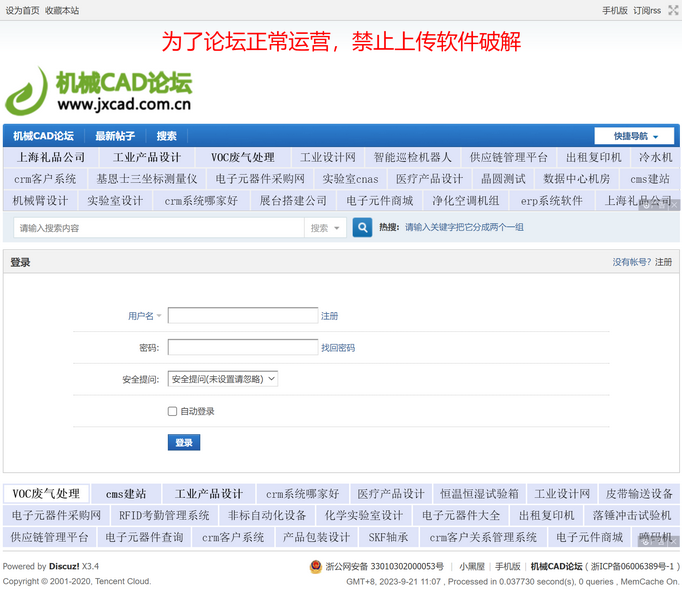Toggle the widescreen icon beside 订阅rss
Image resolution: width=682 pixels, height=600 pixels.
click(x=673, y=10)
